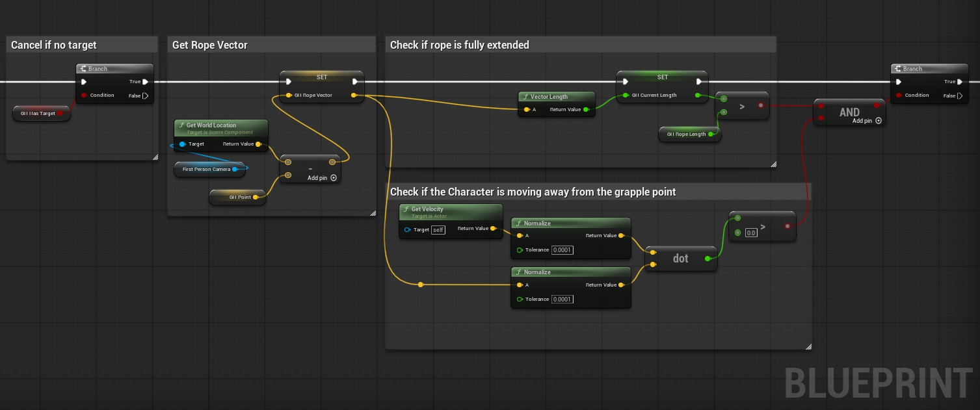Screen dimensions: 980x410
Task: Click the Tolerance field of the lower Normalize node
Action: [x=562, y=299]
